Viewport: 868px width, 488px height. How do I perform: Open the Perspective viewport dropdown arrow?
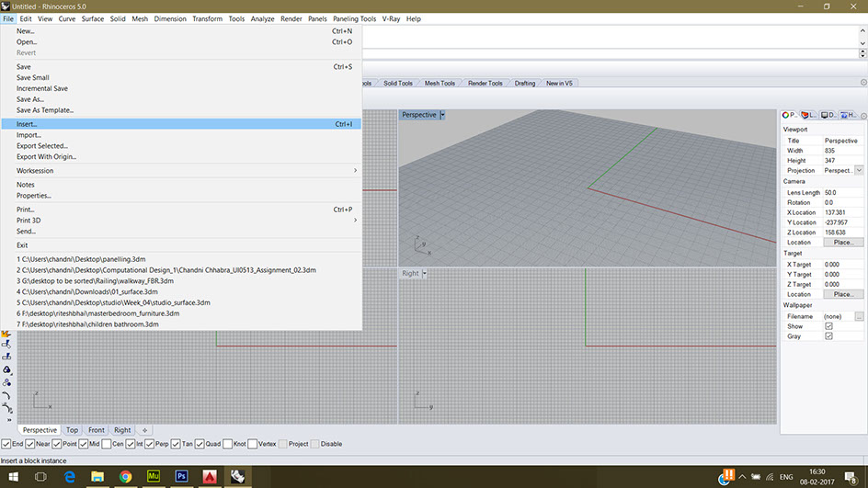pyautogui.click(x=442, y=115)
